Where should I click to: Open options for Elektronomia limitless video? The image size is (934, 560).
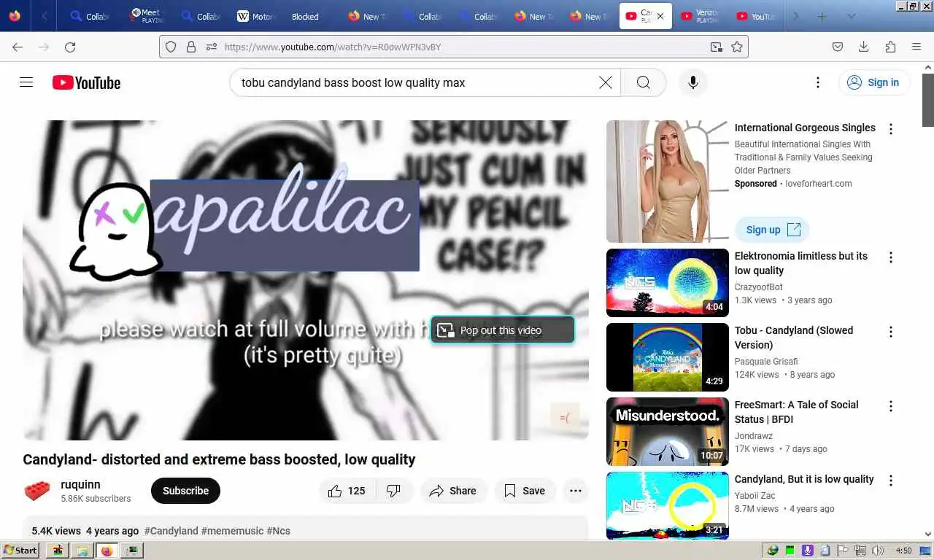(x=890, y=257)
